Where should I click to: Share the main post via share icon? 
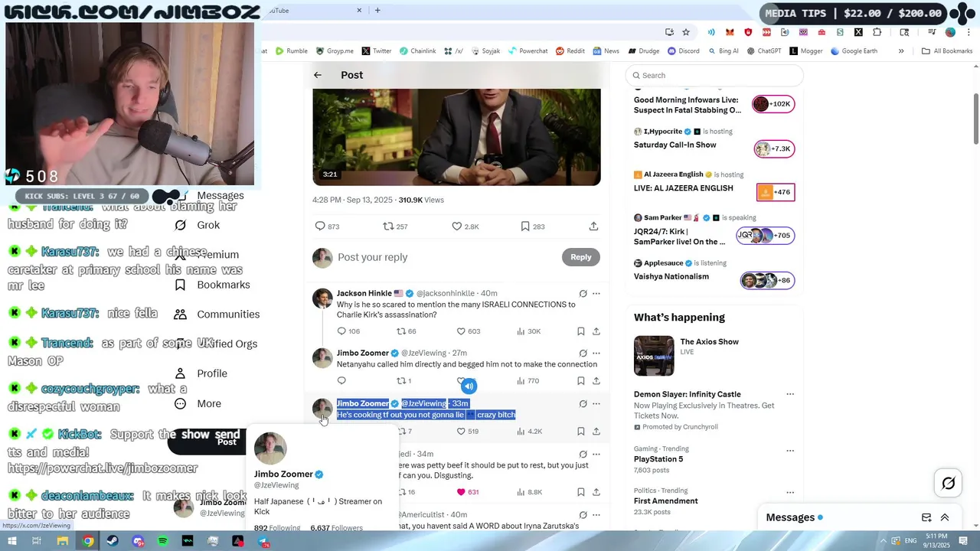pos(593,227)
